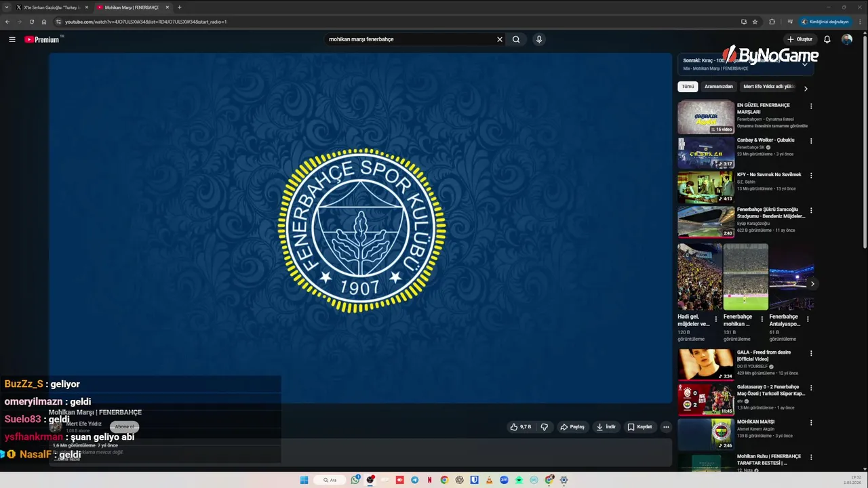868x488 pixels.
Task: Open Bitwarden from the taskbar
Action: click(x=475, y=480)
